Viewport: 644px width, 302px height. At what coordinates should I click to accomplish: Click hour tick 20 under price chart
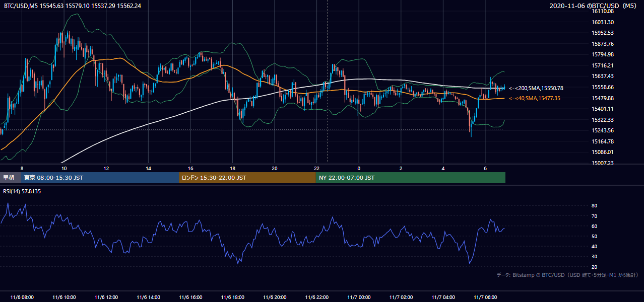click(x=275, y=168)
